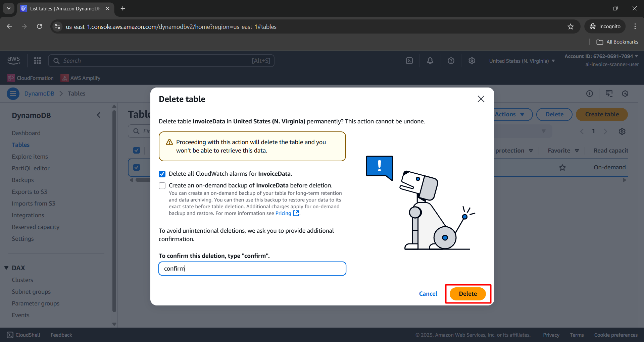
Task: Uncheck delete all CloudWatch alarms for InvoiceData
Action: pos(162,174)
